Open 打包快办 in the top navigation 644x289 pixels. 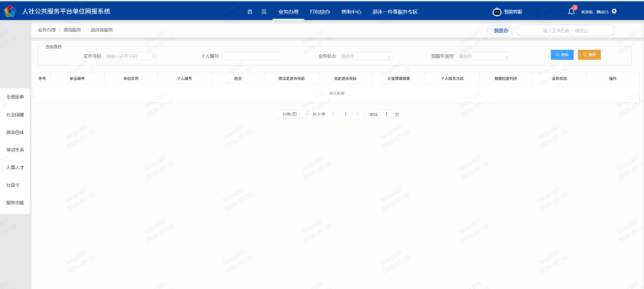(x=320, y=12)
